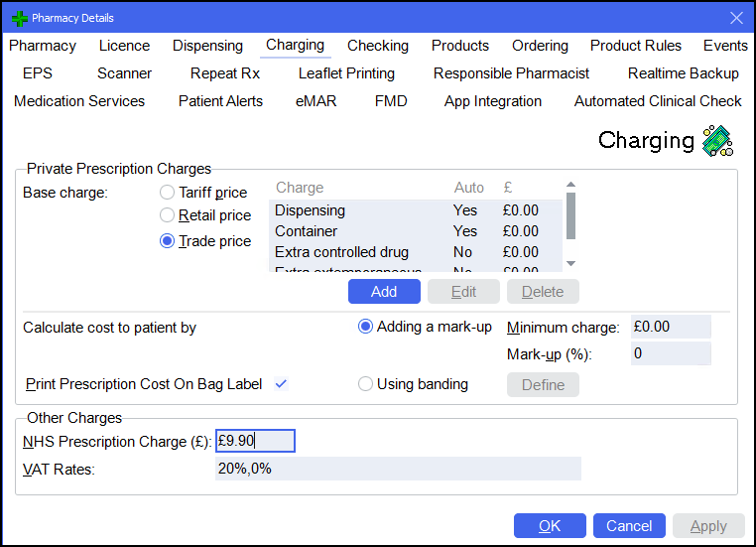Choose Using banding calculation method
The image size is (756, 547).
pyautogui.click(x=365, y=384)
